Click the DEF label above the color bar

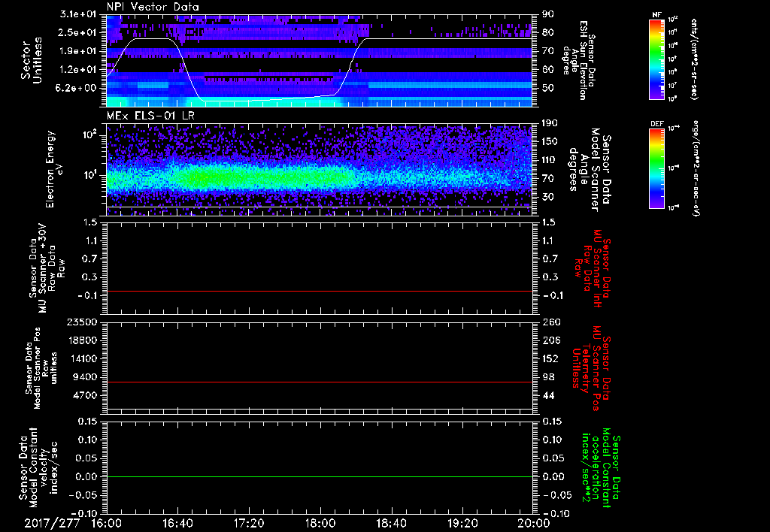657,124
